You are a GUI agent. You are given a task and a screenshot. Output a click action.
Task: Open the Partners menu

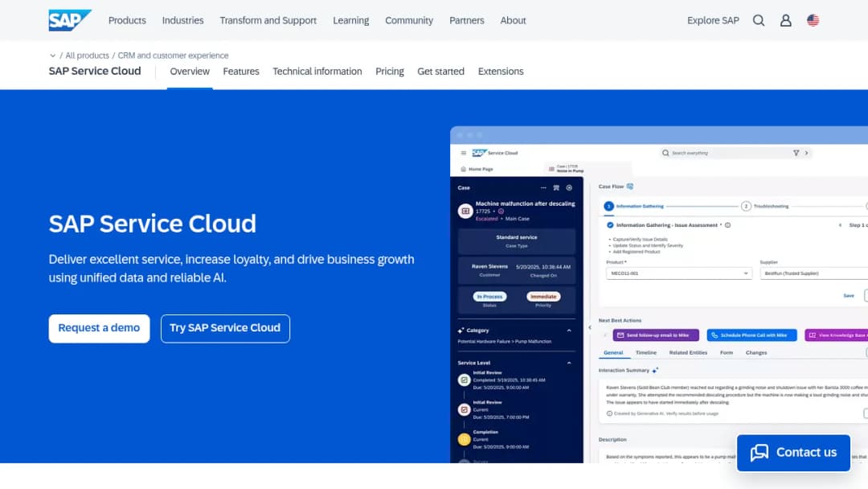466,20
